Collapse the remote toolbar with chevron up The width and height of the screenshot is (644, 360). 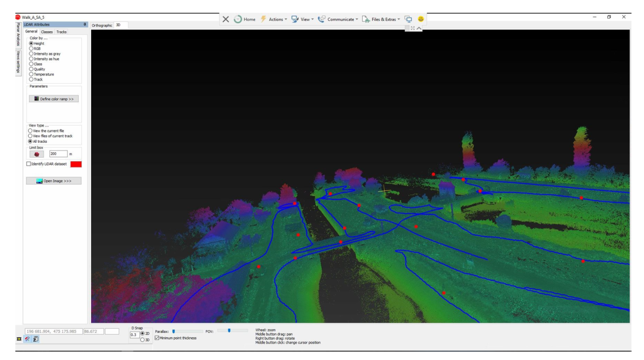coord(419,28)
